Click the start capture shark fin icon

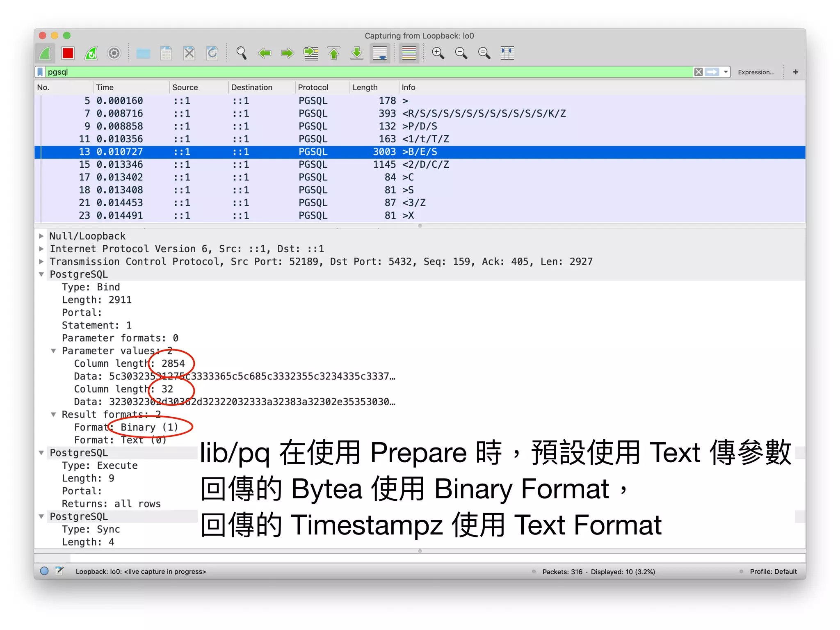[46, 53]
